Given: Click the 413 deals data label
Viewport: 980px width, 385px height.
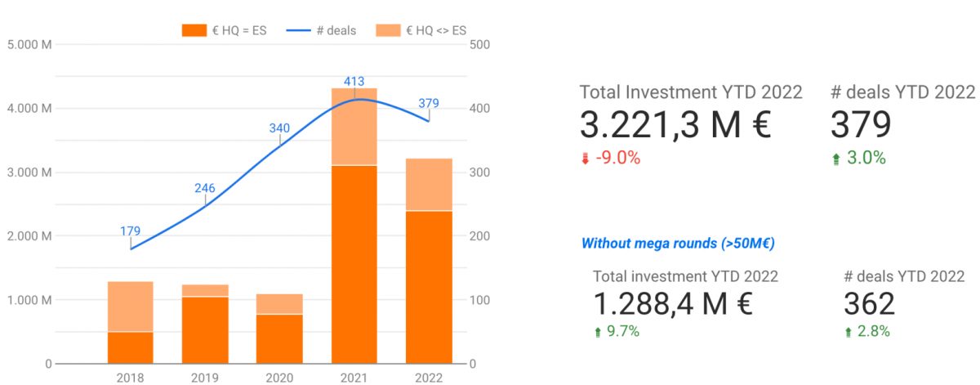Looking at the screenshot, I should click(x=354, y=81).
